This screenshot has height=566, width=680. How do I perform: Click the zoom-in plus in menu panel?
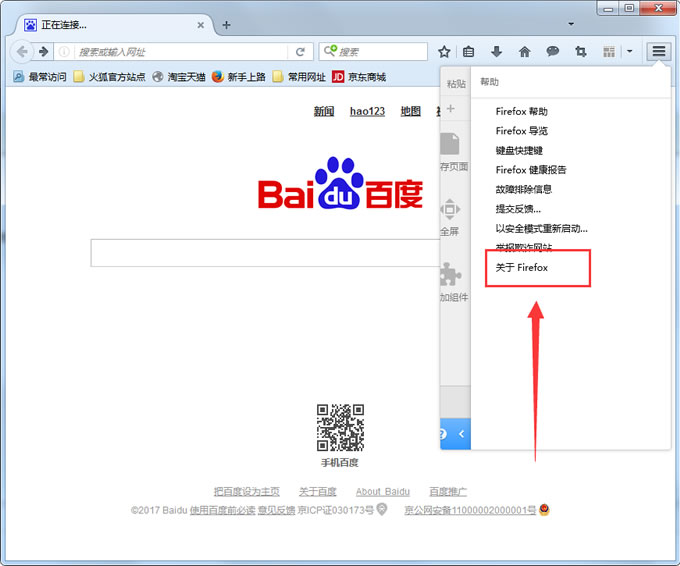tap(451, 108)
